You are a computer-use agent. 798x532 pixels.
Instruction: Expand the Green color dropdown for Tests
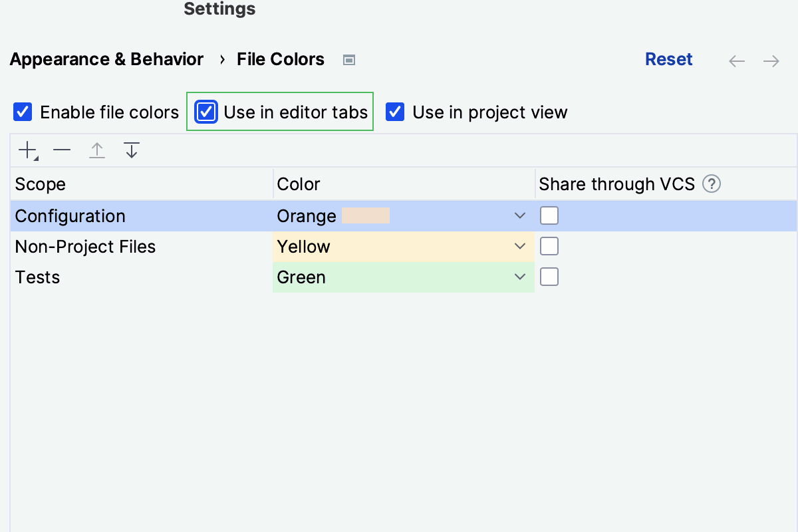tap(520, 277)
